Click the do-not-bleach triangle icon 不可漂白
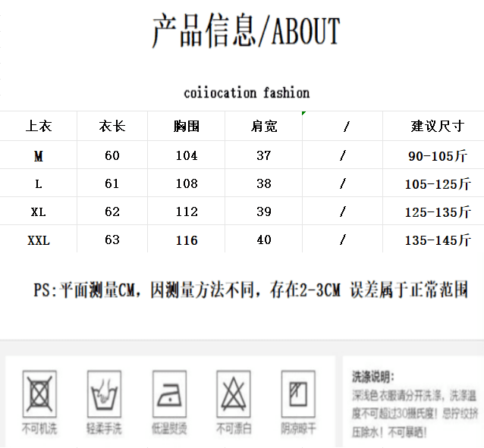484x448 pixels. pyautogui.click(x=234, y=394)
